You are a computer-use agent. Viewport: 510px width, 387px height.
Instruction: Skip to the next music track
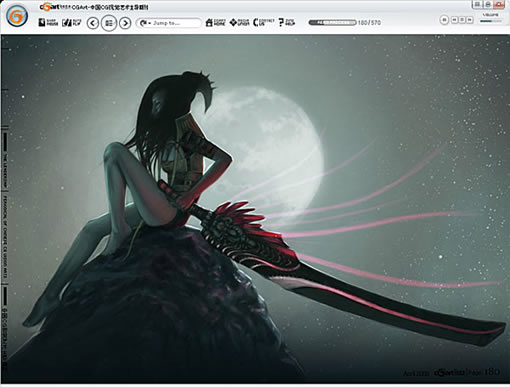[470, 20]
